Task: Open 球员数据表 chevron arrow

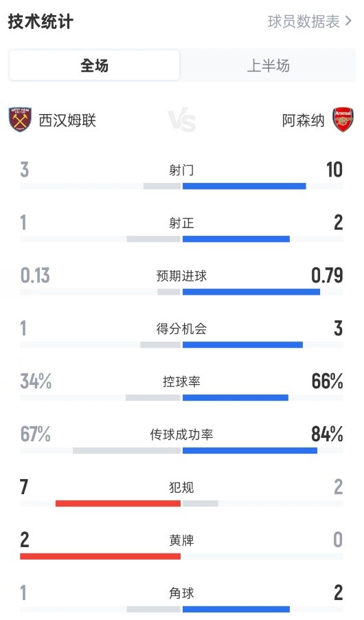Action: pos(348,21)
